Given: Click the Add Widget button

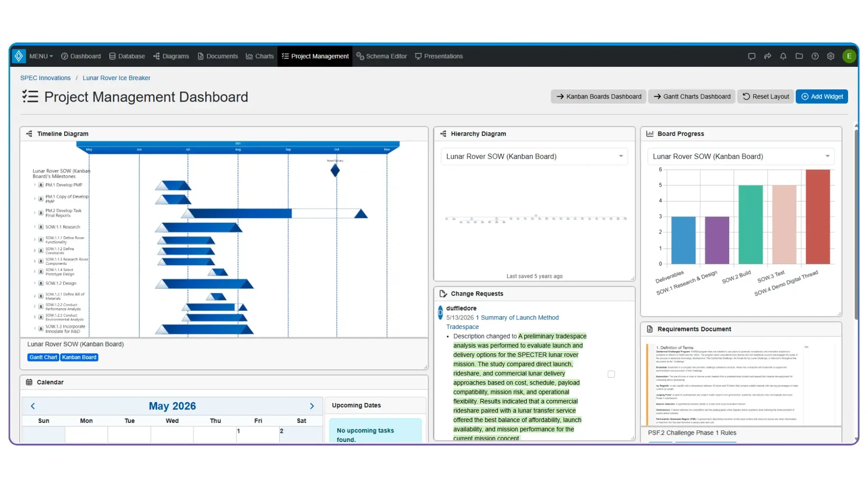Looking at the screenshot, I should pos(822,97).
